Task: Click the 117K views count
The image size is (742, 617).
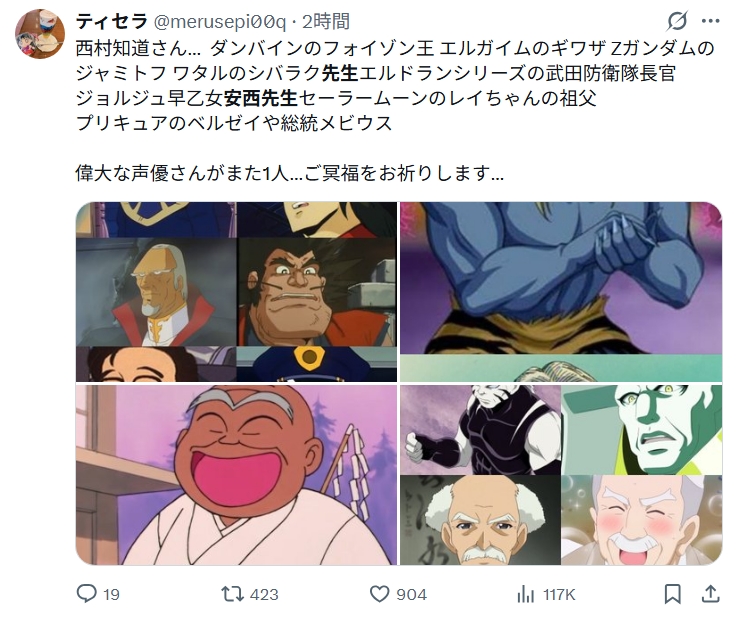Action: (559, 594)
